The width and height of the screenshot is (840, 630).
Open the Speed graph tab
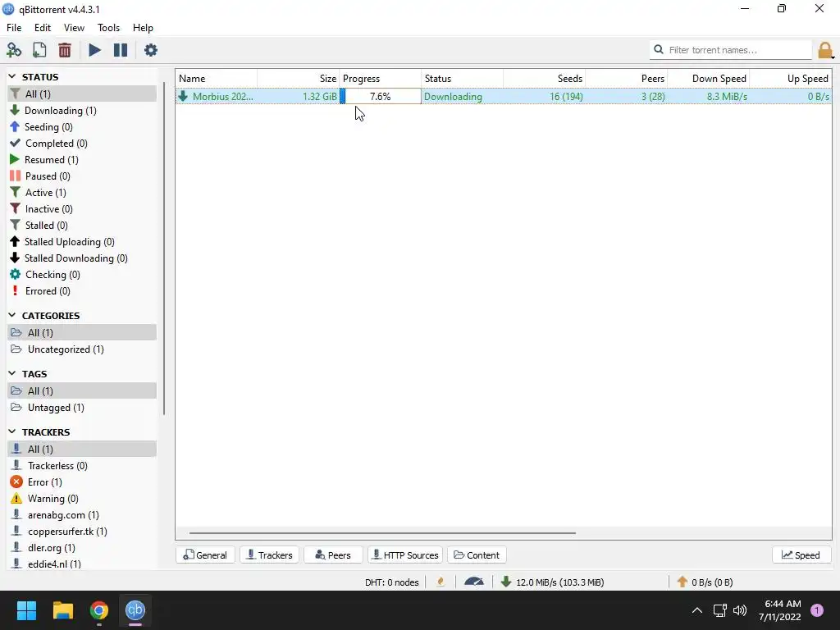pos(801,555)
